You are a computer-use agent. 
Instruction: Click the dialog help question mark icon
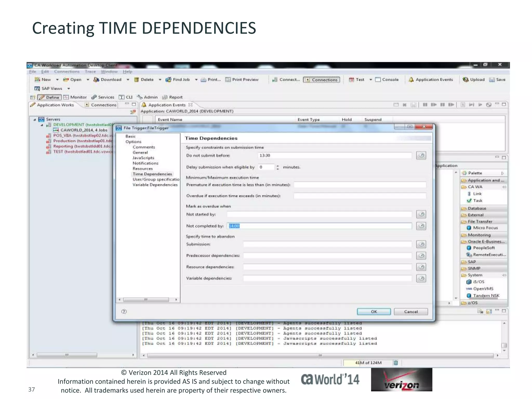coord(124,311)
